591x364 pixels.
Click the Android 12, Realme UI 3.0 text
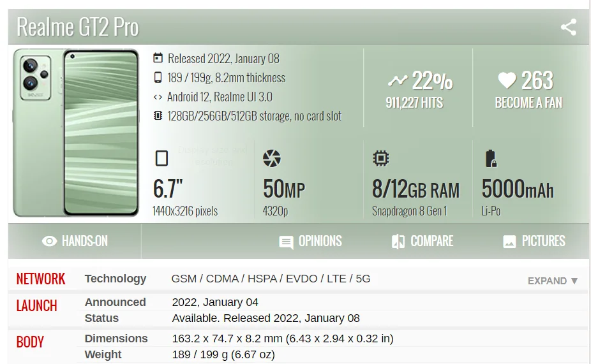[220, 97]
